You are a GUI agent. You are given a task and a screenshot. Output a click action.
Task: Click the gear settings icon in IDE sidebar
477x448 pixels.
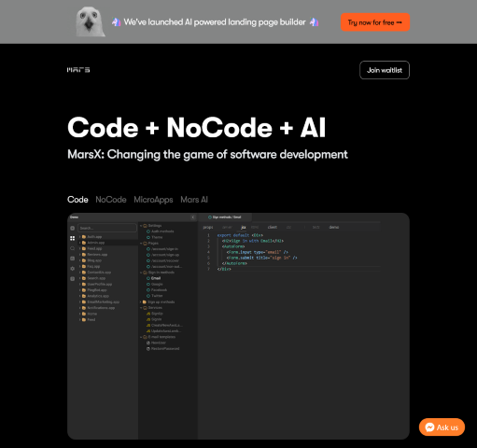(x=72, y=268)
